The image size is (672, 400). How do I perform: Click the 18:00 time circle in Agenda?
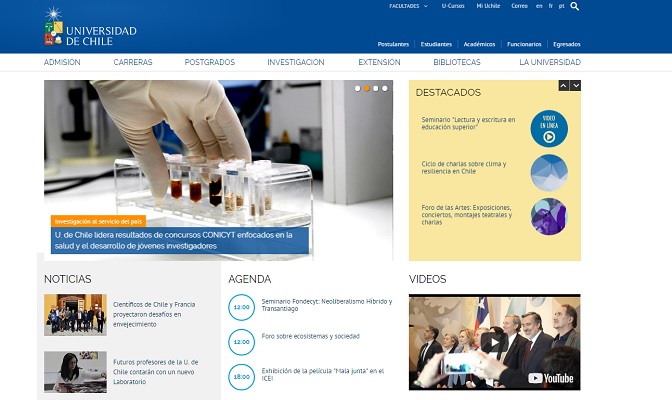point(241,376)
